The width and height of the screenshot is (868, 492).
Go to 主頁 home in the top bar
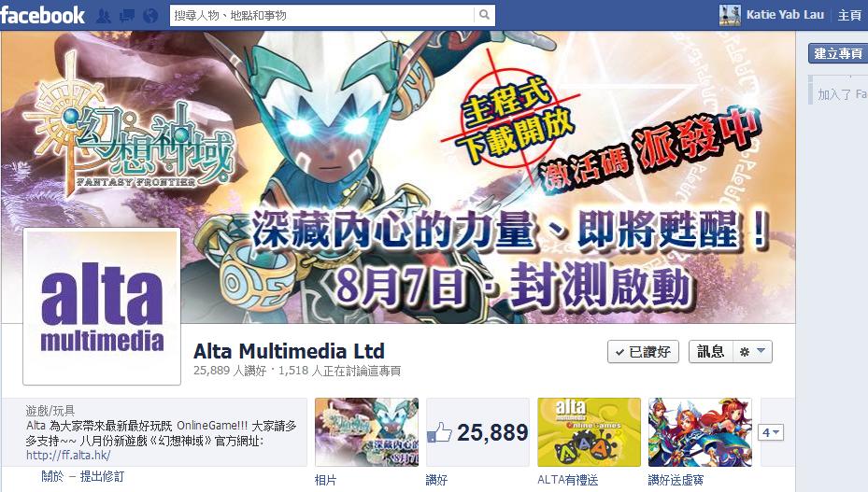coord(849,15)
